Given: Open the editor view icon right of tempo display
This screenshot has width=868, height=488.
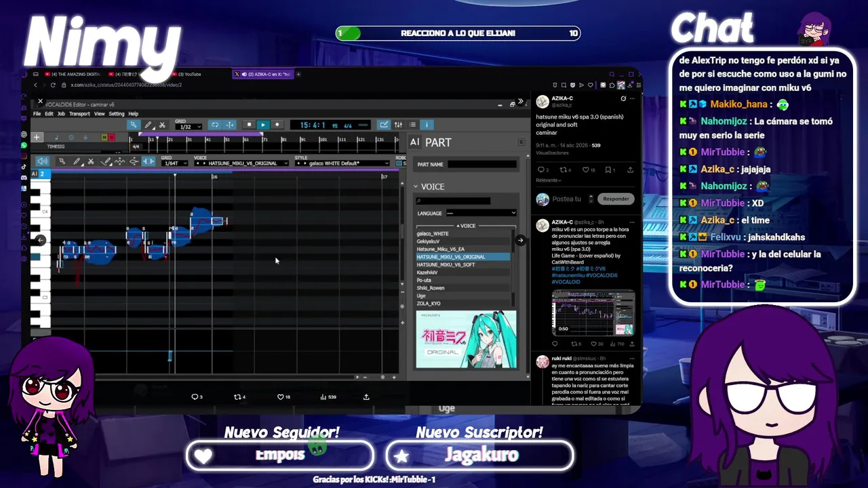Looking at the screenshot, I should pyautogui.click(x=384, y=125).
